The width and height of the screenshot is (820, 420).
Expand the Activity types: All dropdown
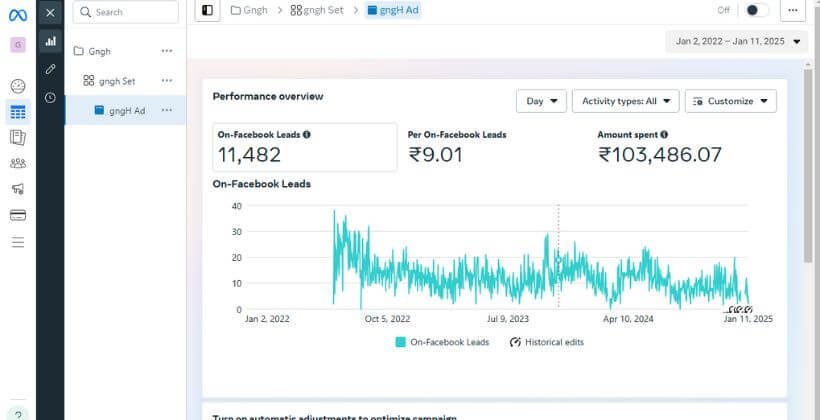point(625,101)
